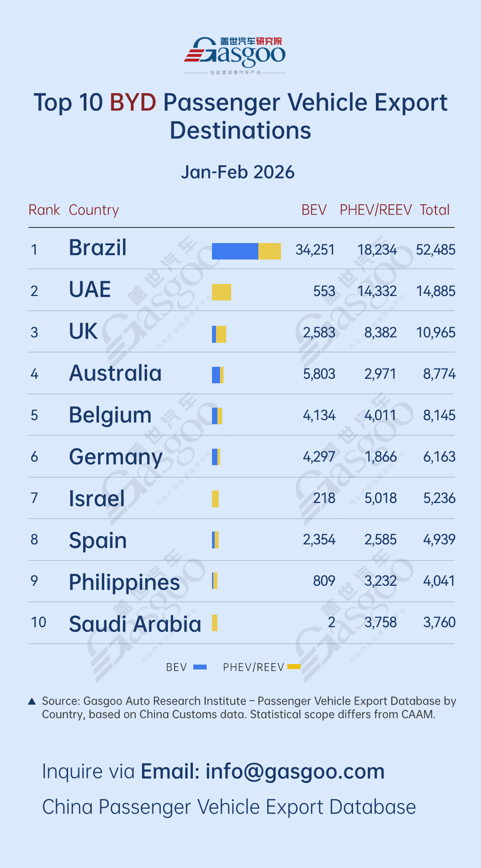Click the yellow bar beside Israel

pyautogui.click(x=216, y=499)
